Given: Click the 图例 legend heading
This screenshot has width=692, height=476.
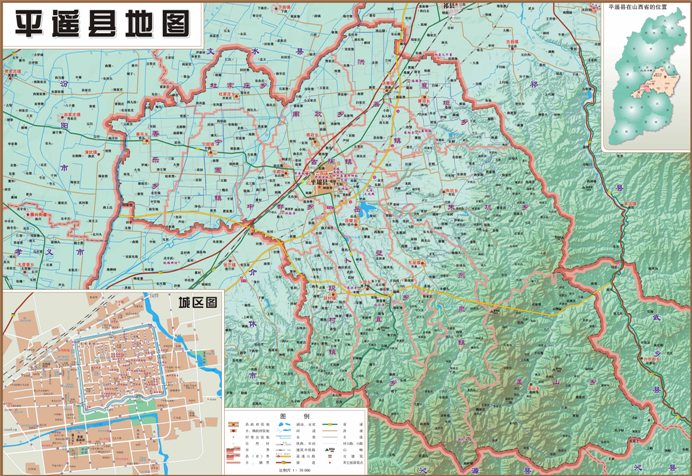Looking at the screenshot, I should [295, 416].
